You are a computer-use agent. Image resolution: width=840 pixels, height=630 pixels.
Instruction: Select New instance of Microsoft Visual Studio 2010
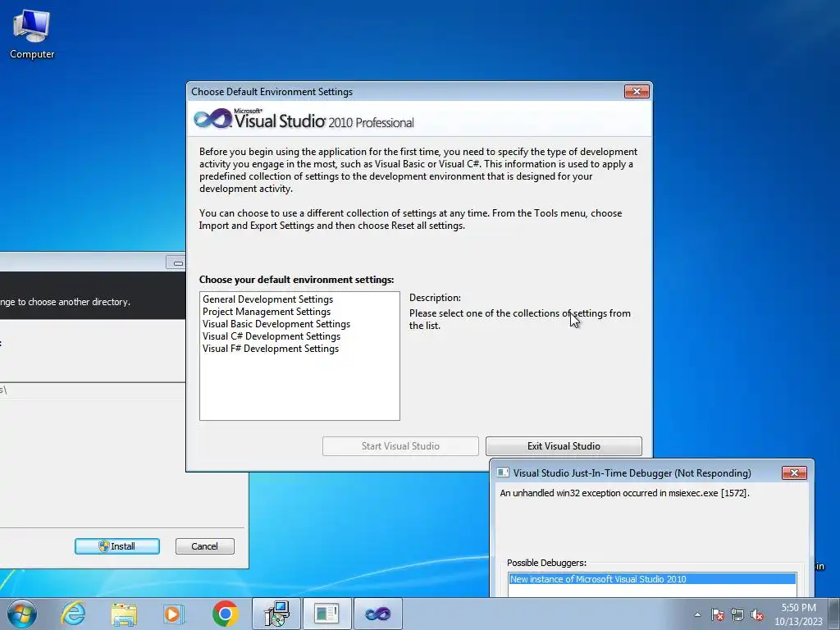point(651,579)
